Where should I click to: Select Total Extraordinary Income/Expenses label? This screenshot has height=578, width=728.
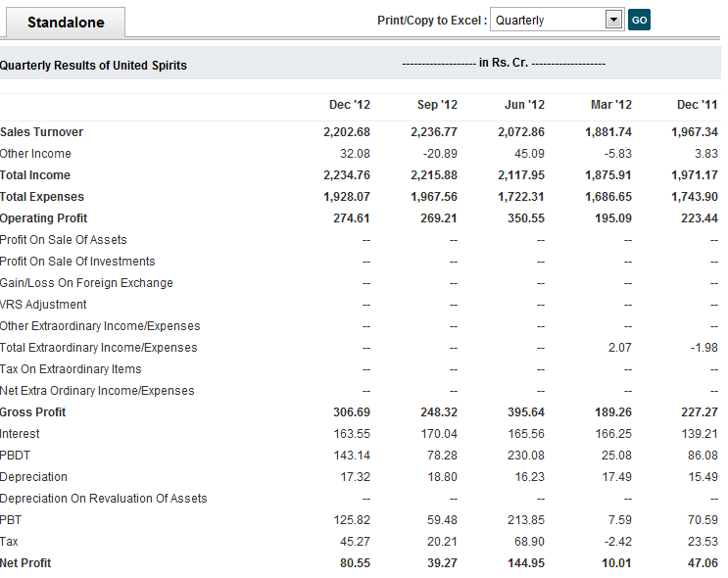(98, 348)
